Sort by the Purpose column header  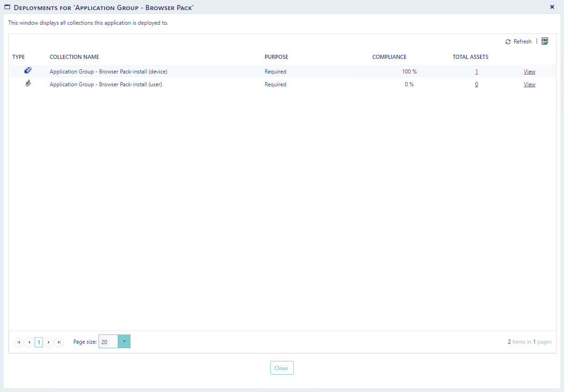tap(277, 57)
